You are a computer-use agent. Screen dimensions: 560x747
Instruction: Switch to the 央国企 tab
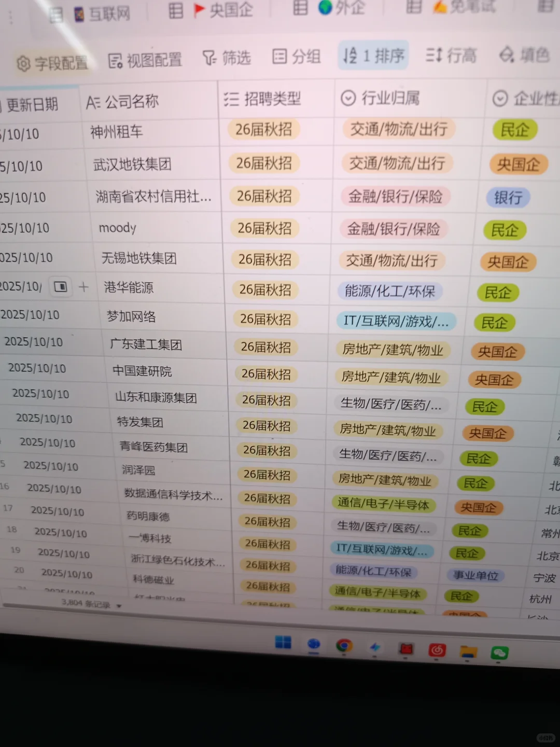(224, 9)
